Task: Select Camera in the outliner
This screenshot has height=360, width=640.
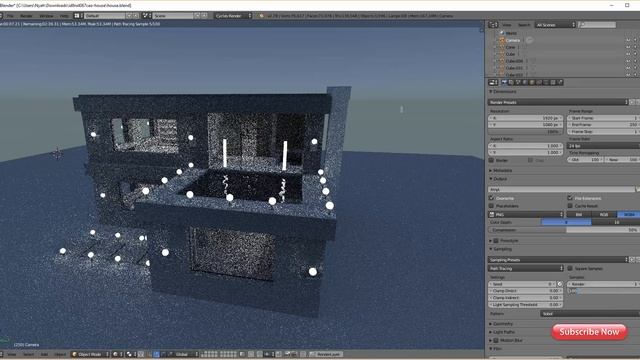Action: coord(513,40)
